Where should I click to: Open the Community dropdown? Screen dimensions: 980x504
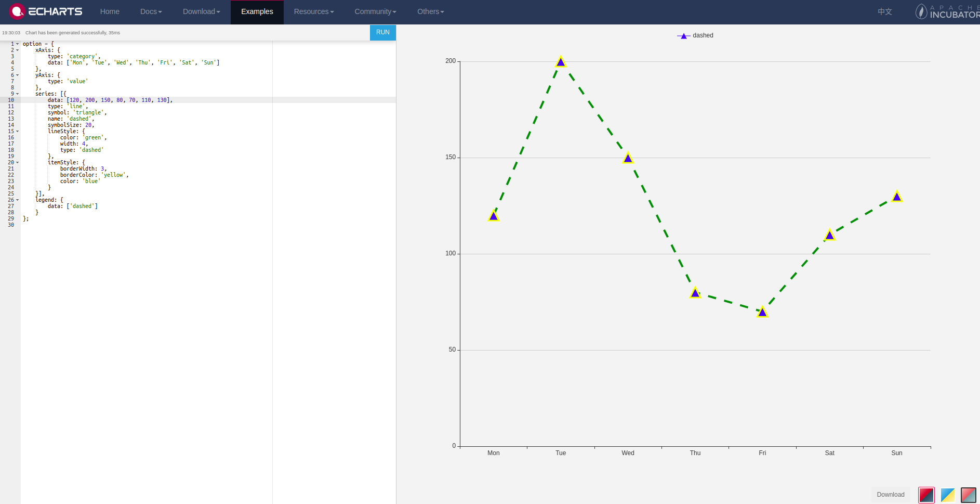[375, 11]
